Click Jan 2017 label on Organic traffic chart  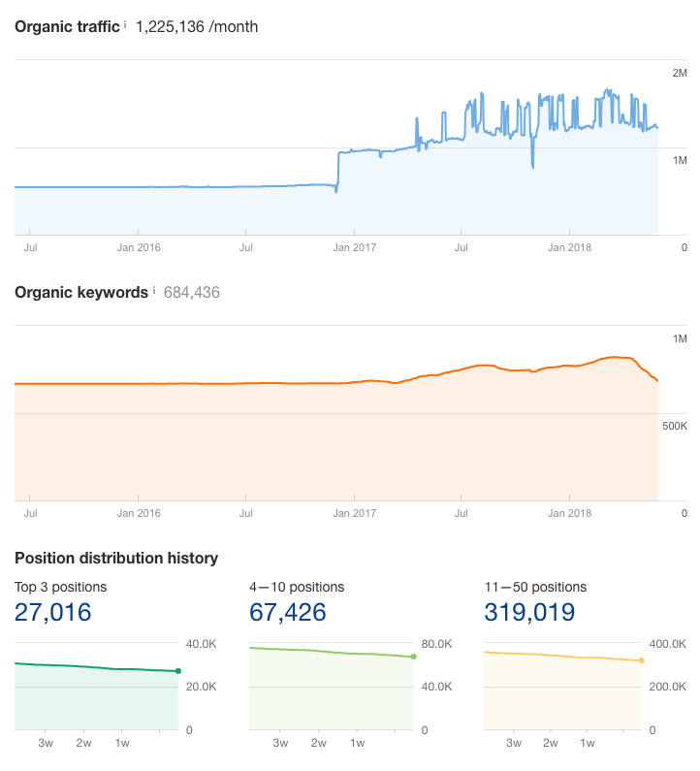coord(355,247)
